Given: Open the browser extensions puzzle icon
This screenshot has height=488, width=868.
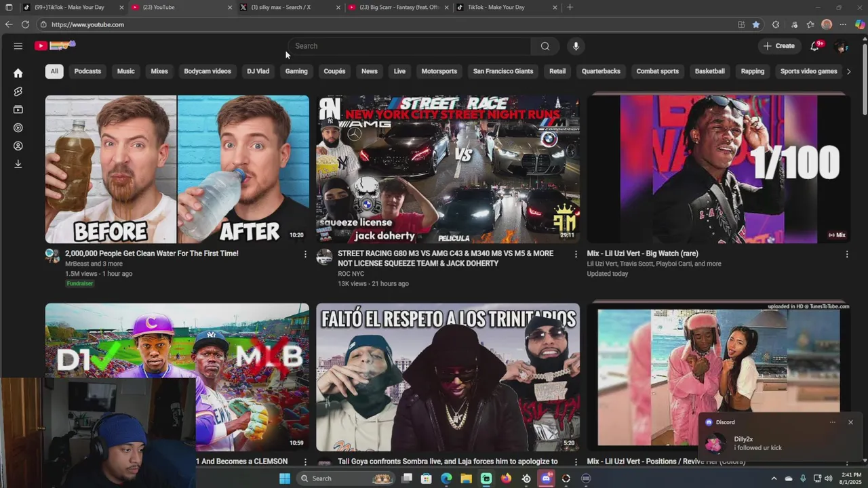Looking at the screenshot, I should tap(776, 24).
